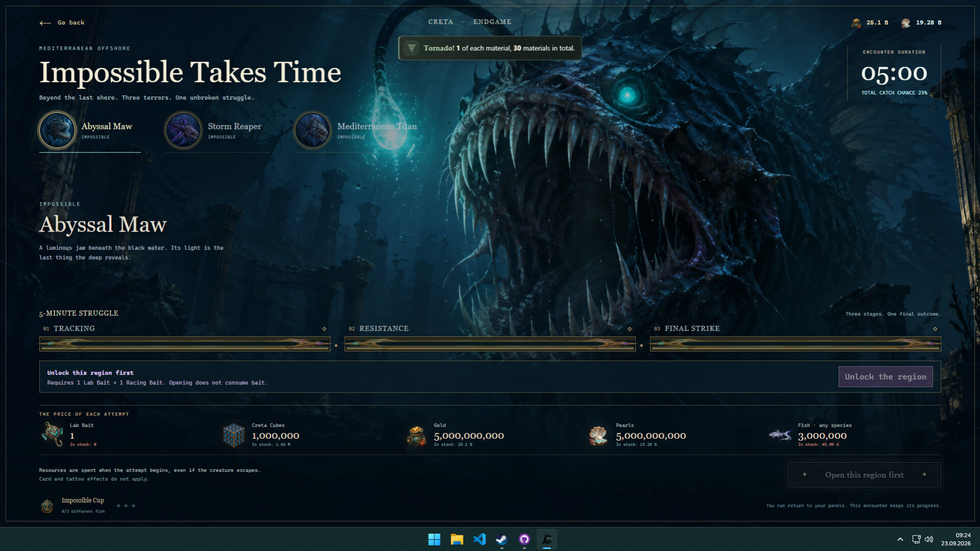Image resolution: width=980 pixels, height=551 pixels.
Task: Click the diamond marker beside FINAL STRIKE
Action: (x=935, y=329)
